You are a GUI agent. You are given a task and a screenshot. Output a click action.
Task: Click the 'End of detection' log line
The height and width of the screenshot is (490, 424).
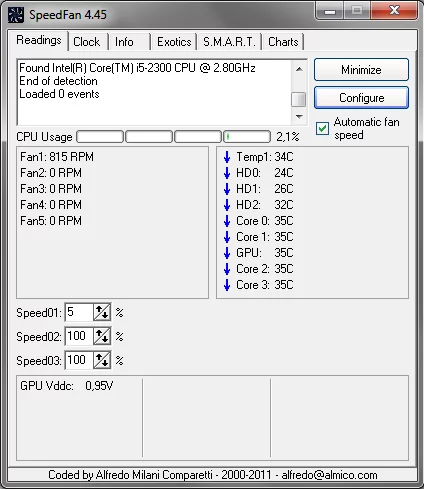pyautogui.click(x=58, y=81)
